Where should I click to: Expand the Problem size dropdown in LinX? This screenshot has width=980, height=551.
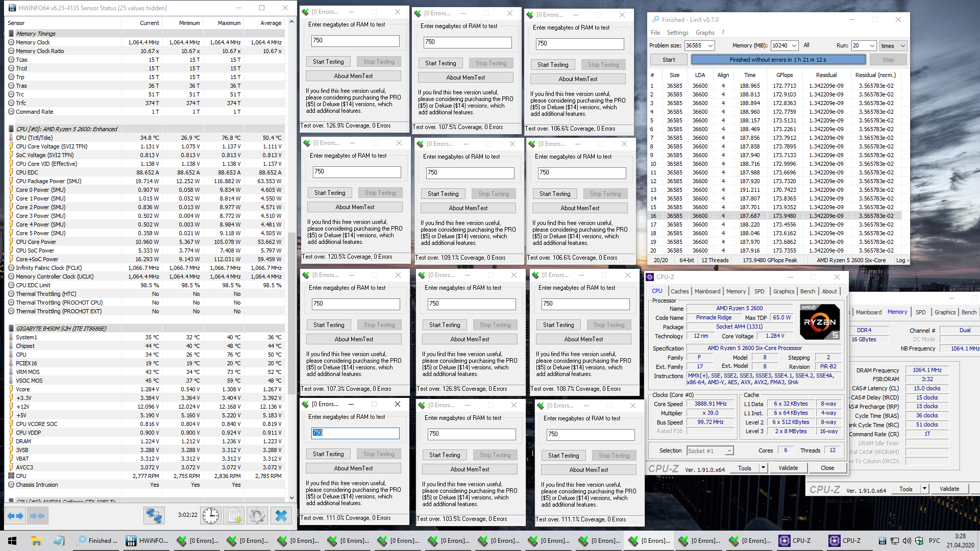pyautogui.click(x=710, y=45)
